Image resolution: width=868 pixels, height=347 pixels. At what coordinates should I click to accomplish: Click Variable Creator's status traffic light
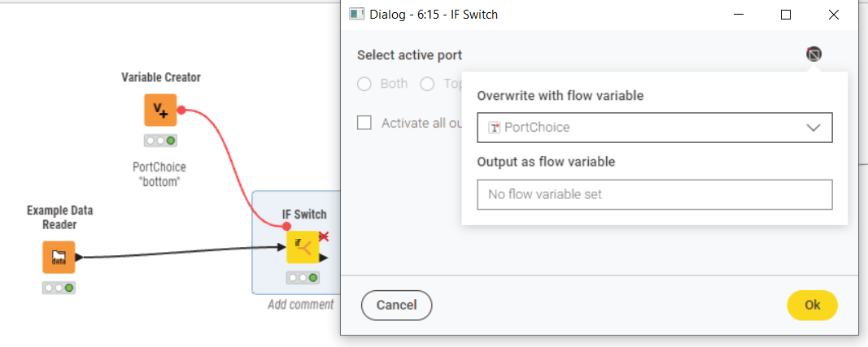click(160, 141)
